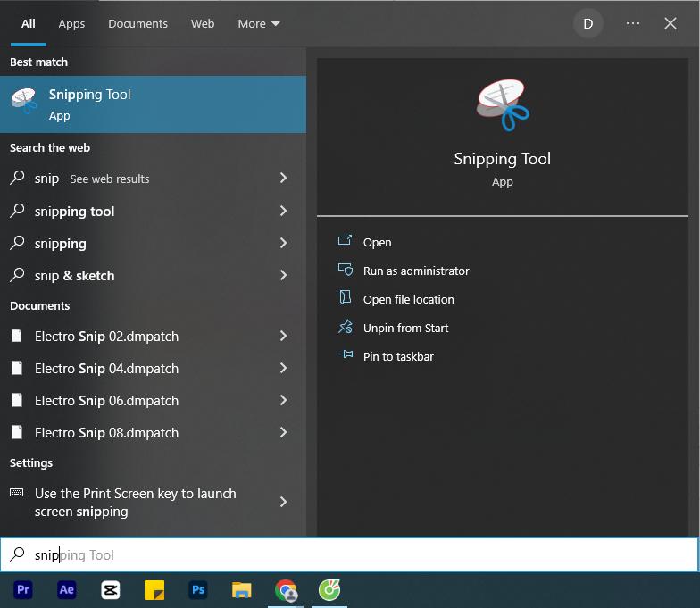Click into the search text field
The height and width of the screenshot is (608, 700).
click(x=349, y=554)
